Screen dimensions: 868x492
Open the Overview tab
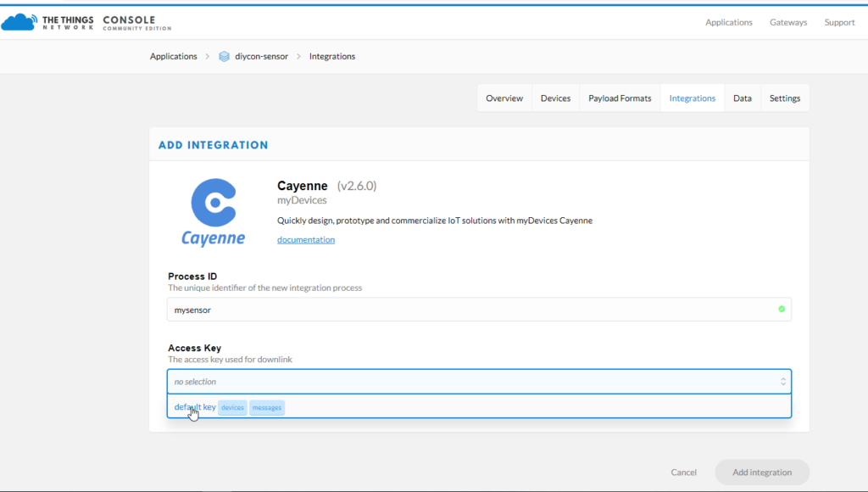click(504, 98)
